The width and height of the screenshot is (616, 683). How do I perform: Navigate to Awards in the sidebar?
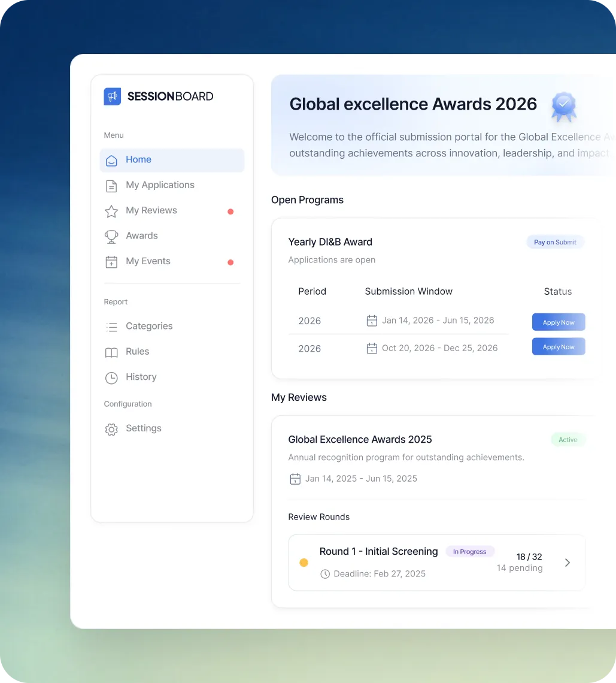coord(142,236)
